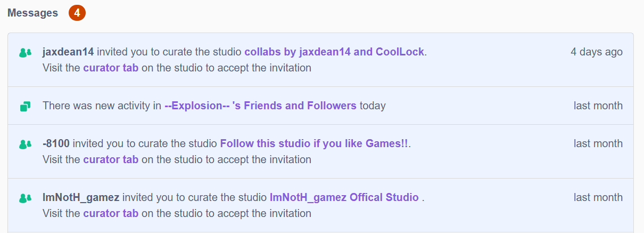Open curator tab link in -8100's invitation
Screen dimensions: 644x233
pos(111,159)
